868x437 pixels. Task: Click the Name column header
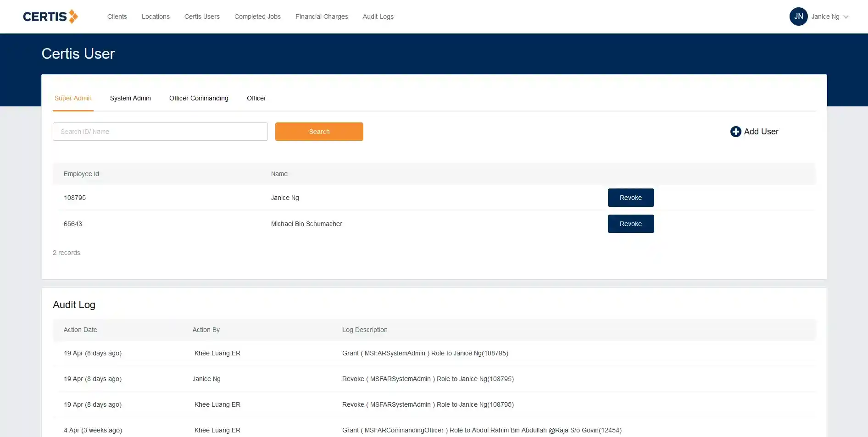tap(279, 174)
